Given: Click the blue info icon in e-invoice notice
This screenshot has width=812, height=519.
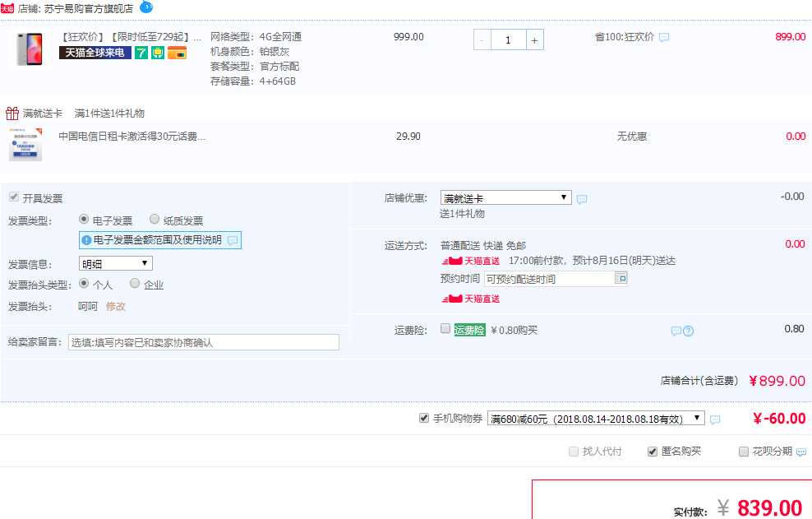Looking at the screenshot, I should coord(86,240).
